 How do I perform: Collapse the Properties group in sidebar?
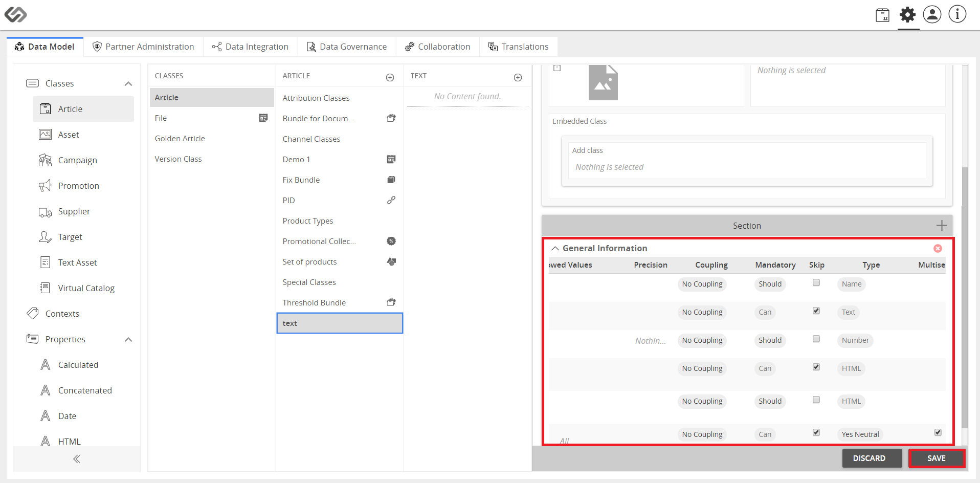pyautogui.click(x=128, y=339)
